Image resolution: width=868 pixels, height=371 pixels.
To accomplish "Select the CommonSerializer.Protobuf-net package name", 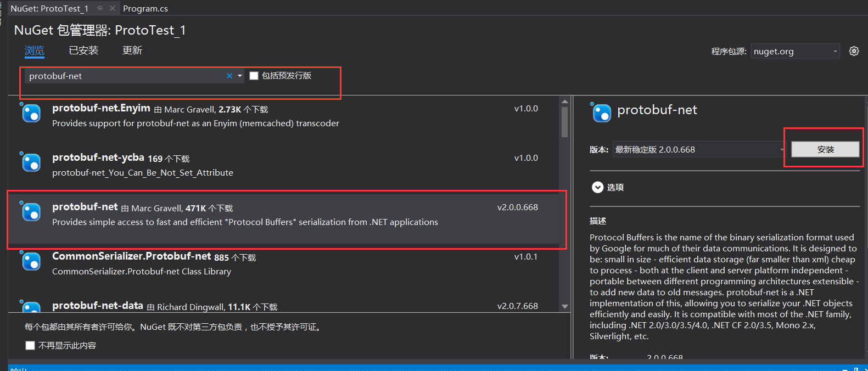I will (x=132, y=256).
